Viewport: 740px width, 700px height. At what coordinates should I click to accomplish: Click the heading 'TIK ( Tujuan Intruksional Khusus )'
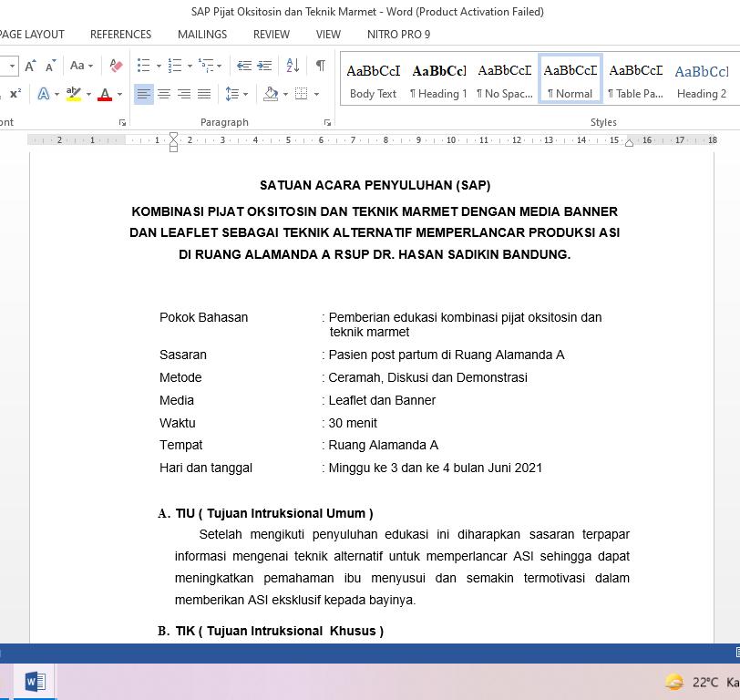pyautogui.click(x=280, y=631)
